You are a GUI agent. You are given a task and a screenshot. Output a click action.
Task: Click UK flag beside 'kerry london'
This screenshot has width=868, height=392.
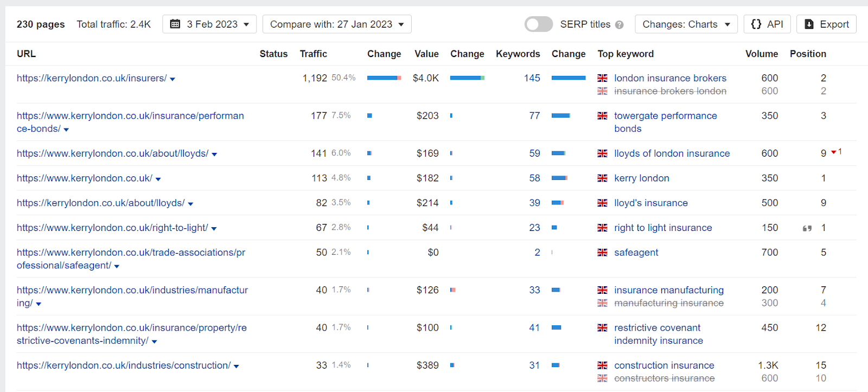click(602, 178)
